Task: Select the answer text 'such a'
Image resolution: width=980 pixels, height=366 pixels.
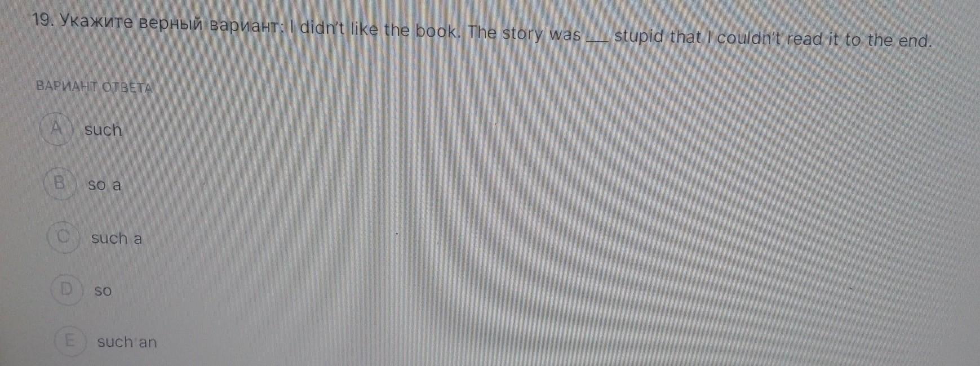Action: tap(117, 238)
